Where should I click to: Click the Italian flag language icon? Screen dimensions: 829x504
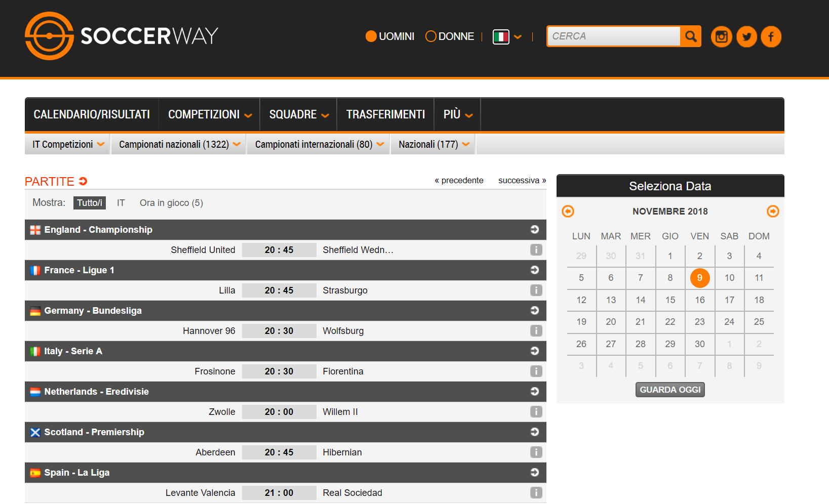click(x=501, y=36)
